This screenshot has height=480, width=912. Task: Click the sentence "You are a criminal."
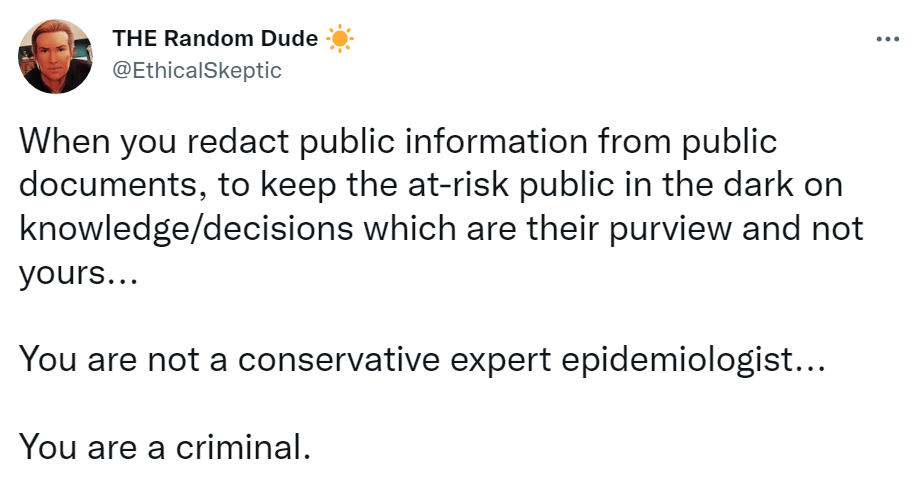coord(165,445)
